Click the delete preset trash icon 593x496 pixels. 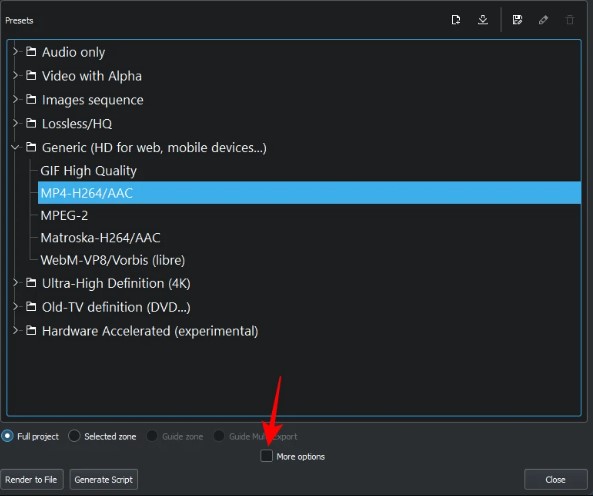tap(570, 20)
